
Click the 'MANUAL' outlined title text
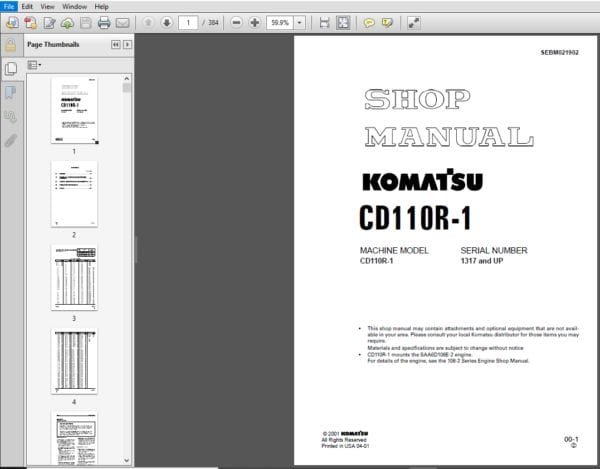449,137
